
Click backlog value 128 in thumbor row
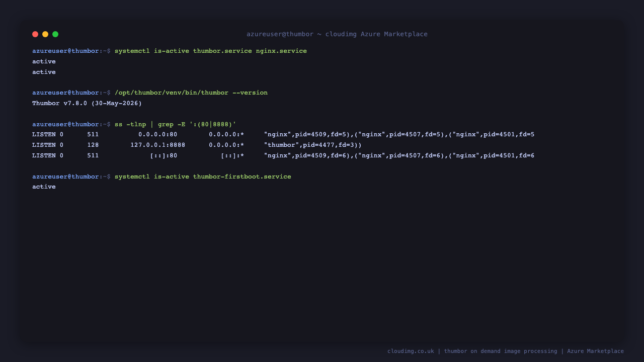tap(93, 145)
